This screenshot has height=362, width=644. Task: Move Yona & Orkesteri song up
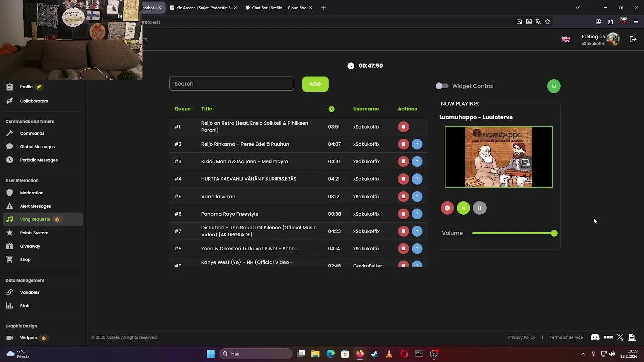417,249
